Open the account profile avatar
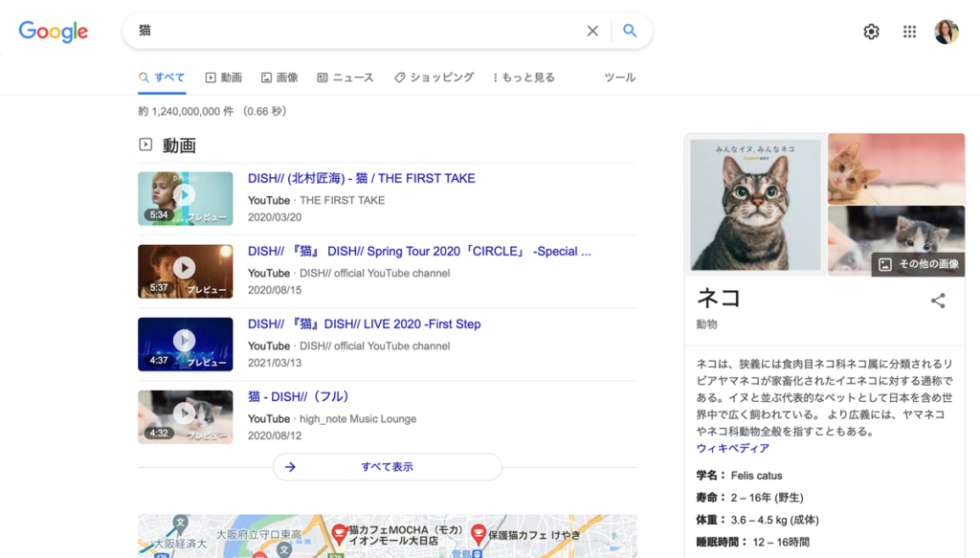Image resolution: width=980 pixels, height=558 pixels. (947, 32)
